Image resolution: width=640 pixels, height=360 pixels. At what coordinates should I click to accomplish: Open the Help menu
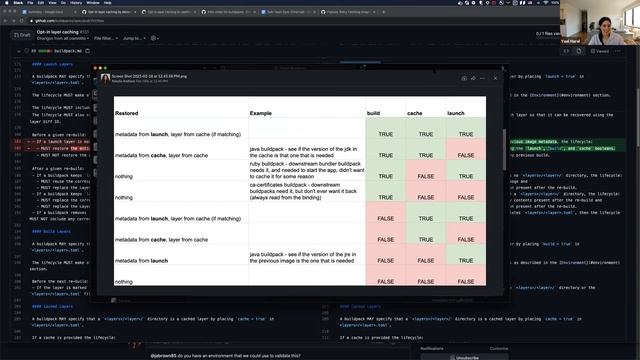click(107, 2)
